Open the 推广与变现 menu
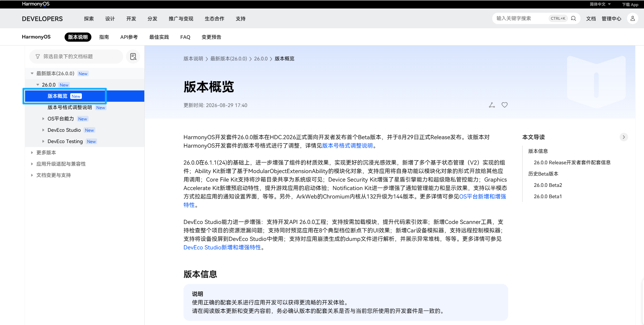The height and width of the screenshot is (325, 644). point(181,19)
